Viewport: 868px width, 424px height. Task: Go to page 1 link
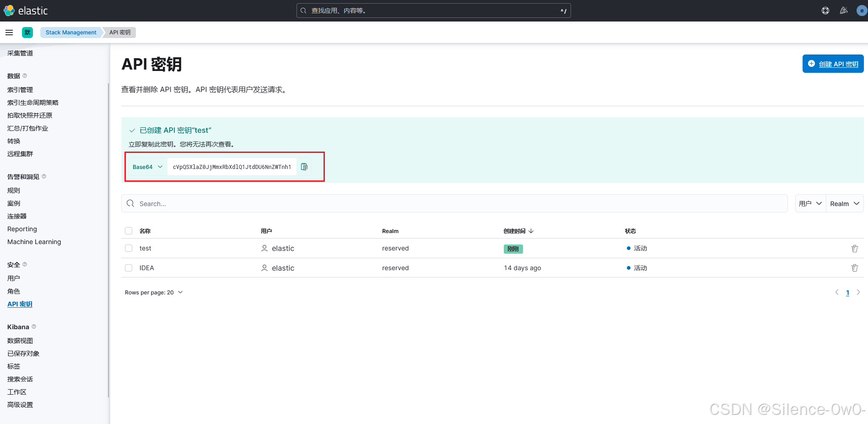pos(847,293)
